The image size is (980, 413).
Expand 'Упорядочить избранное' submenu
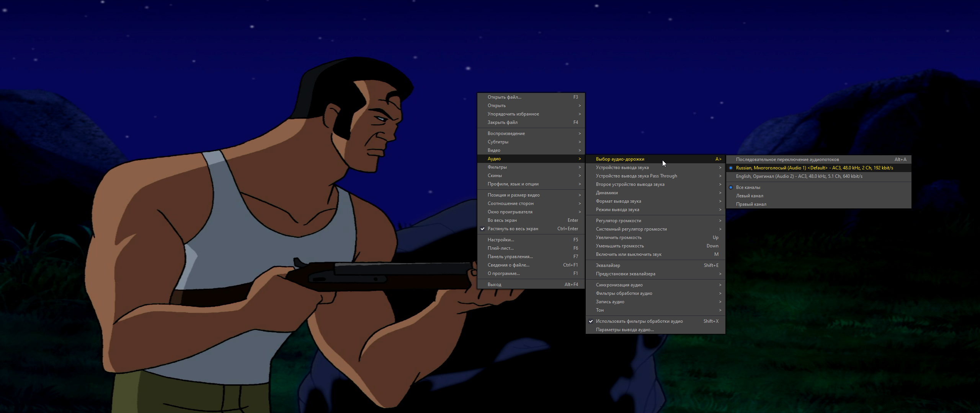coord(531,114)
